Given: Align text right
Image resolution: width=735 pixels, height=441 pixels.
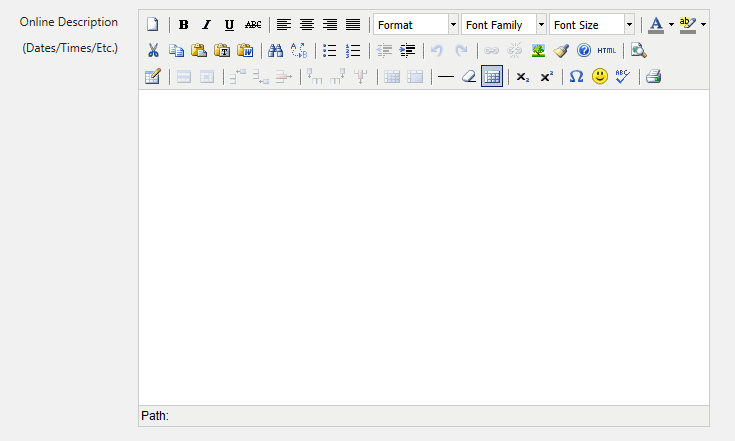Looking at the screenshot, I should 330,24.
